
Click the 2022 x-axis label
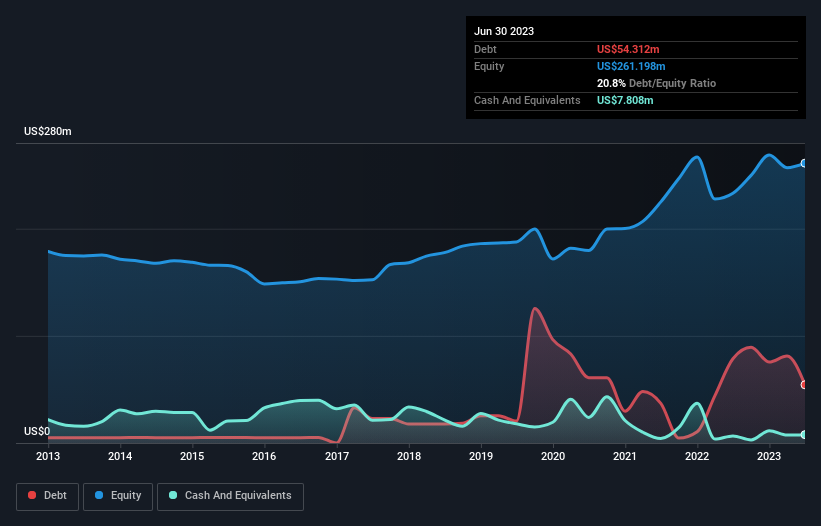click(697, 456)
